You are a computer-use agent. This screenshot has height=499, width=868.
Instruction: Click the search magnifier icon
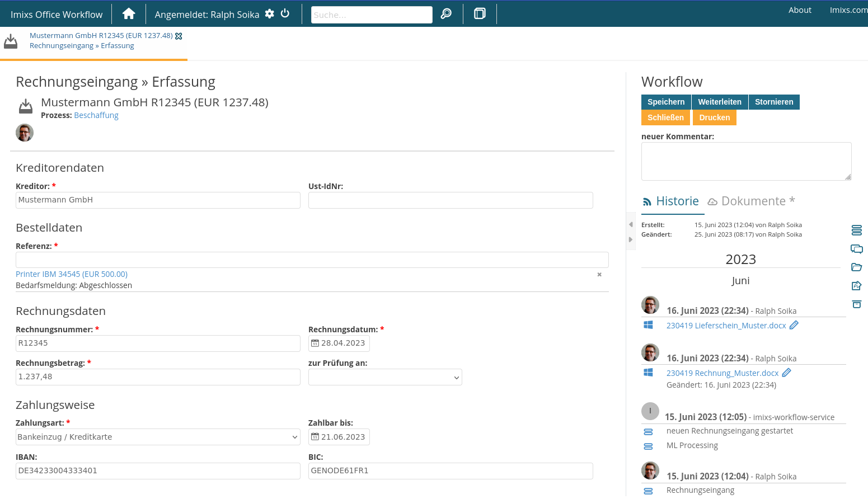pos(445,13)
